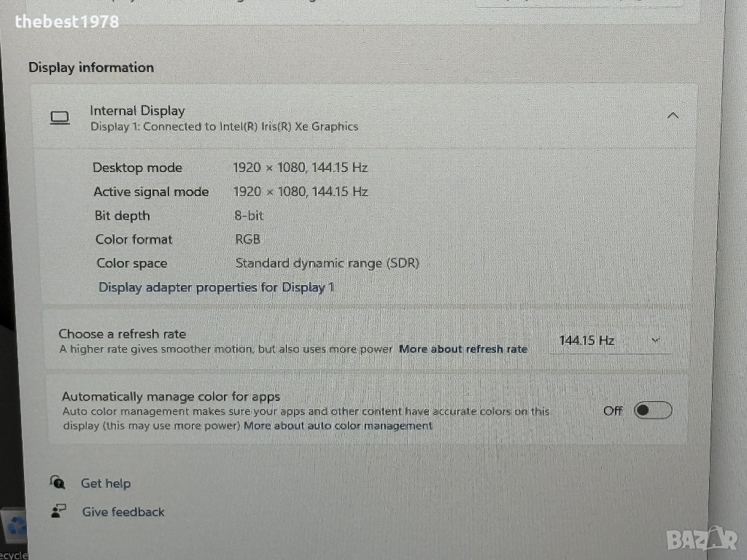This screenshot has width=747, height=560.
Task: Collapse the Internal Display section chevron
Action: tap(673, 116)
